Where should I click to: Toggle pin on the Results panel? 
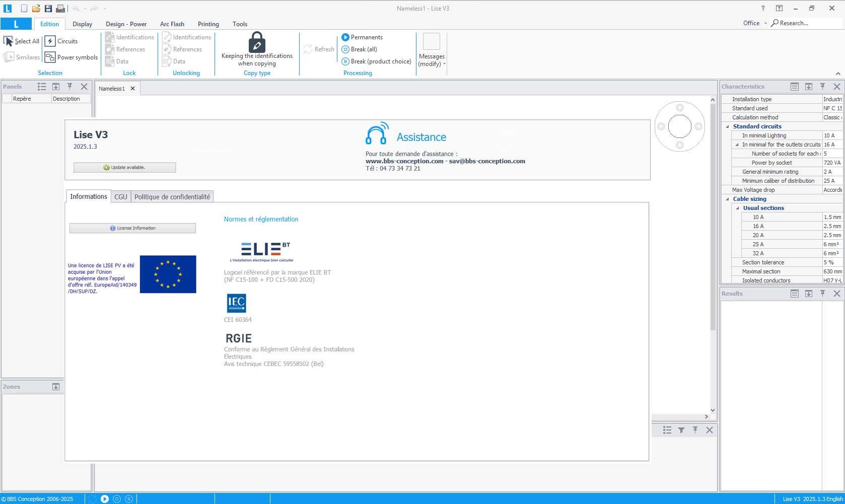tap(822, 294)
